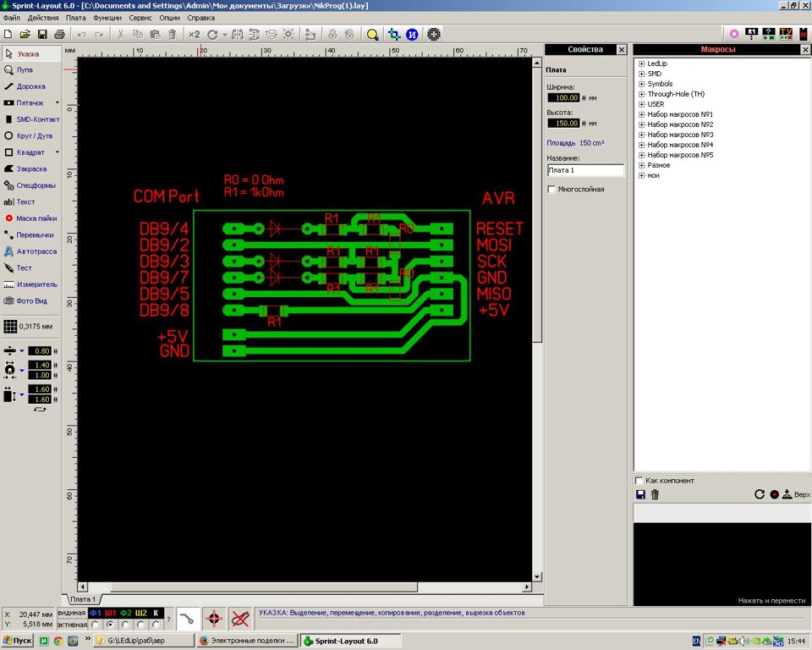The height and width of the screenshot is (650, 812).
Task: Expand the USER macro folder
Action: click(x=642, y=104)
